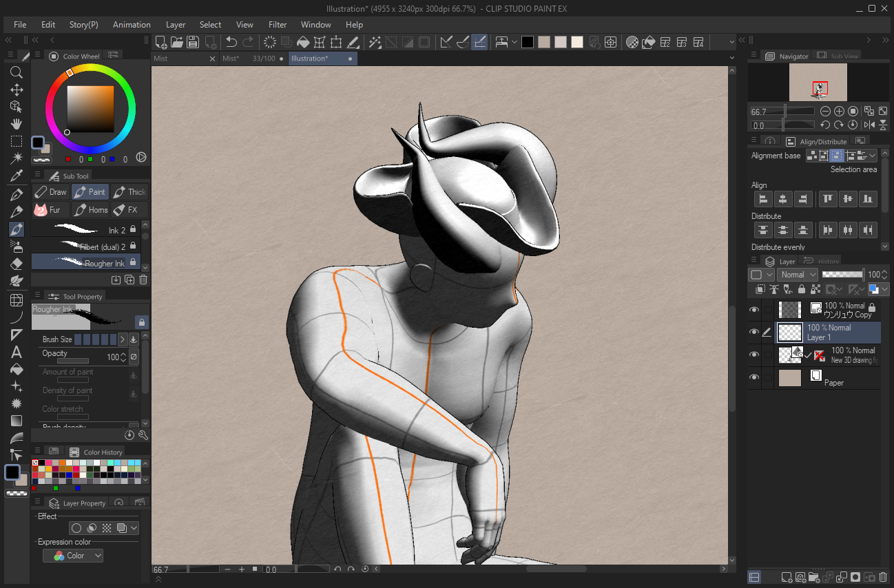Click the layer opacity slider in Layer panel
894x588 pixels.
(x=843, y=275)
